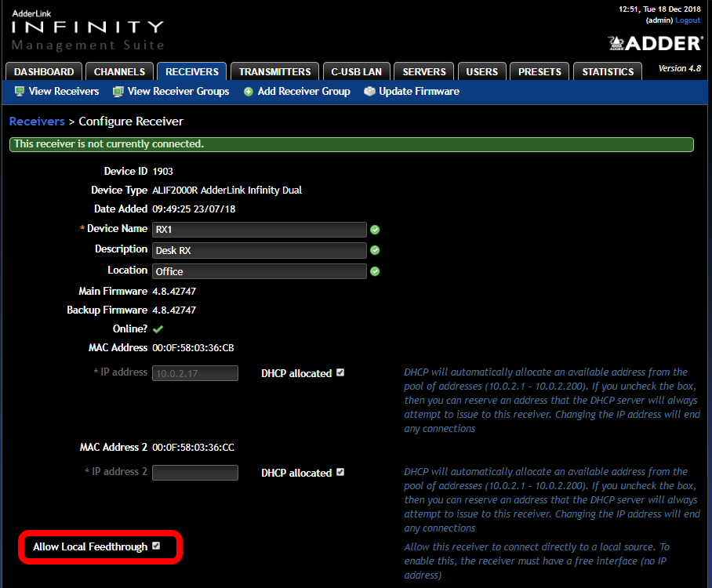712x588 pixels.
Task: Click the (admin) username text
Action: click(x=659, y=20)
